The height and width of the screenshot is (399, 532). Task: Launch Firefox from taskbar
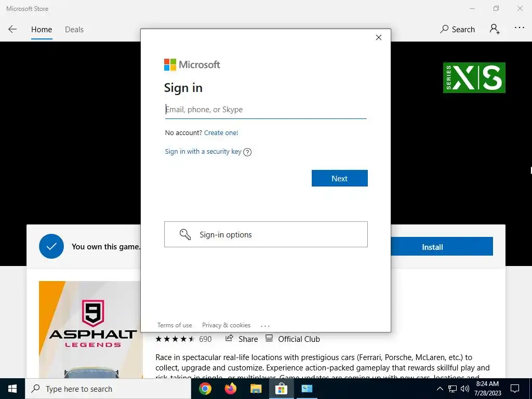[230, 389]
